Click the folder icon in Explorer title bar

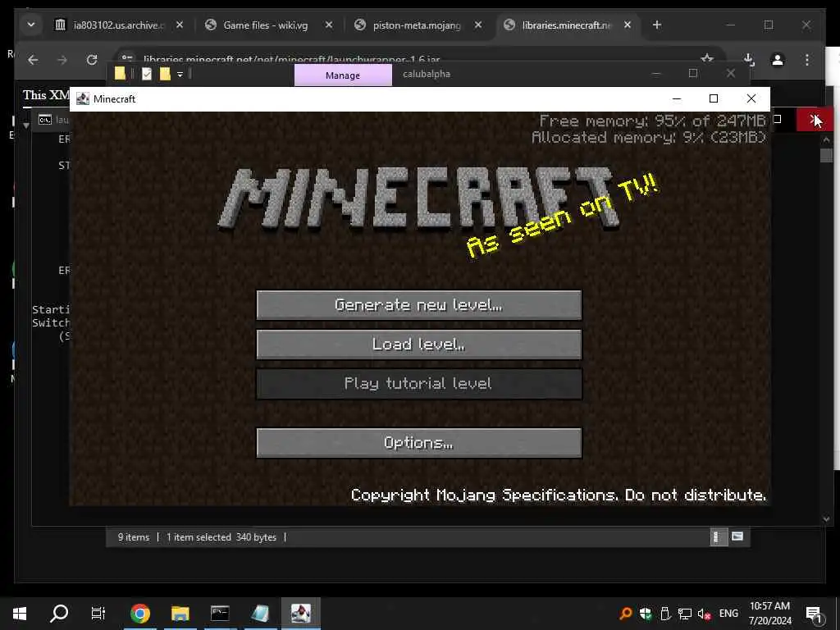pyautogui.click(x=120, y=74)
